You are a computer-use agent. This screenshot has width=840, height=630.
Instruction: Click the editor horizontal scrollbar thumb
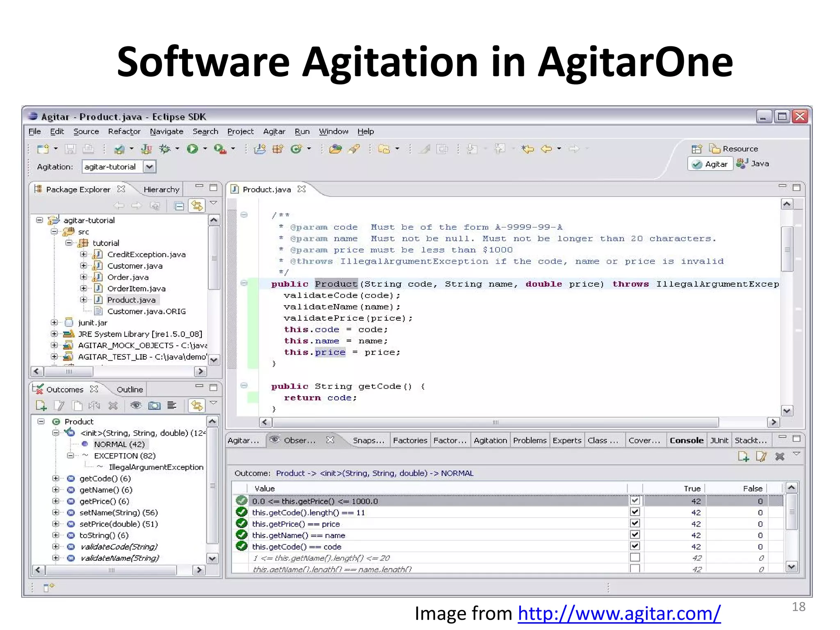point(495,422)
